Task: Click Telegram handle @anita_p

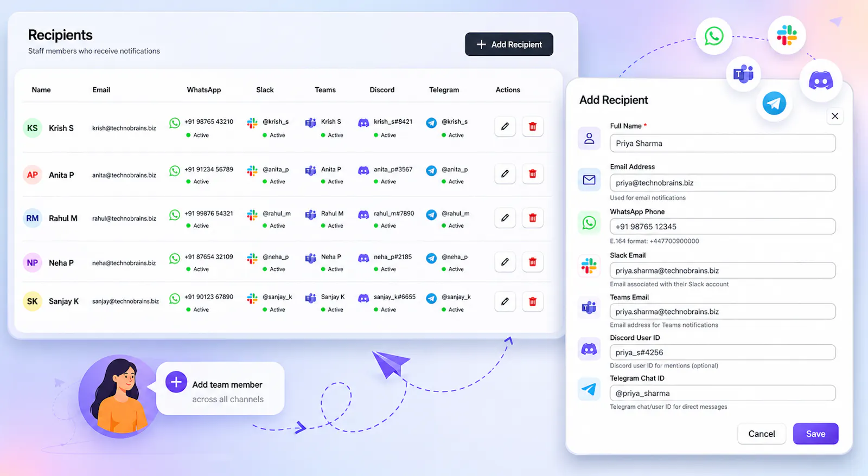Action: [x=455, y=170]
